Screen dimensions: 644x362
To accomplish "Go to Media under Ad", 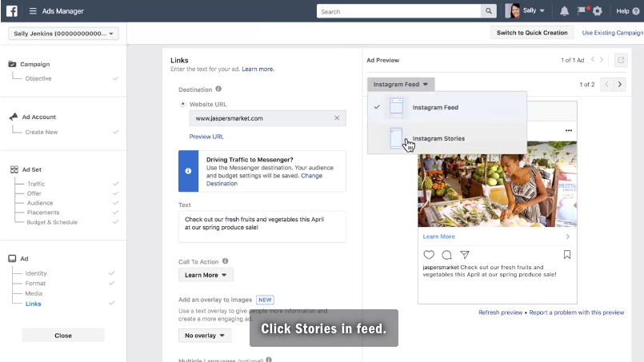I will click(x=34, y=293).
